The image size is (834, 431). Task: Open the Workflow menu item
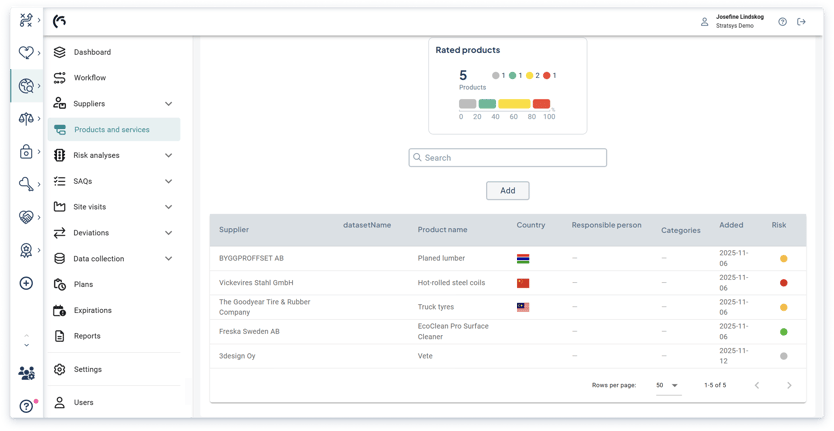89,78
